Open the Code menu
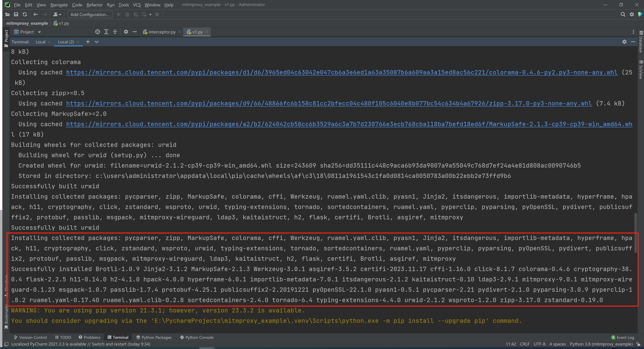The height and width of the screenshot is (349, 644). (77, 5)
